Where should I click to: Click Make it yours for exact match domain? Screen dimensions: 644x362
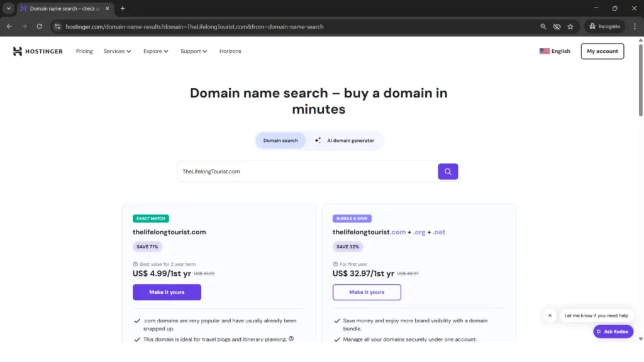click(x=167, y=292)
